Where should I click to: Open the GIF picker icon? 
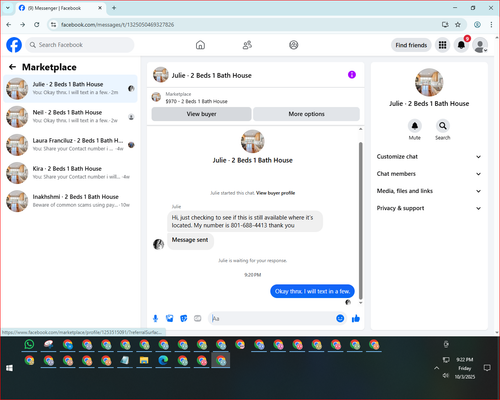(x=198, y=318)
